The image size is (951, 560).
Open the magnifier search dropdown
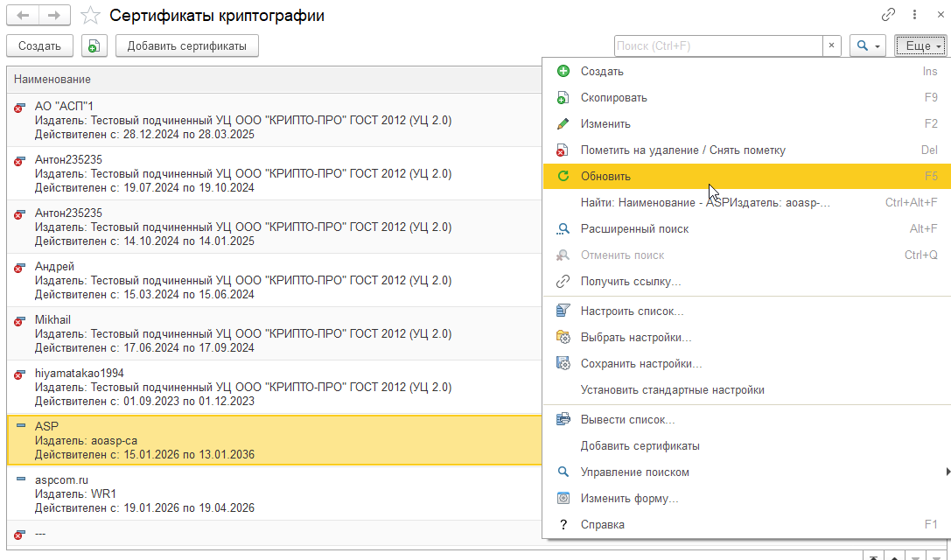867,45
